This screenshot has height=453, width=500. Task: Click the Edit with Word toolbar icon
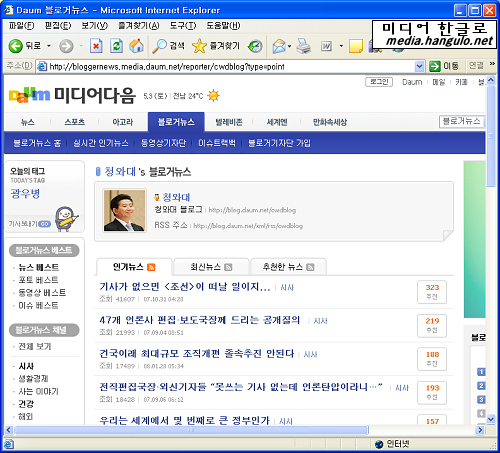326,46
